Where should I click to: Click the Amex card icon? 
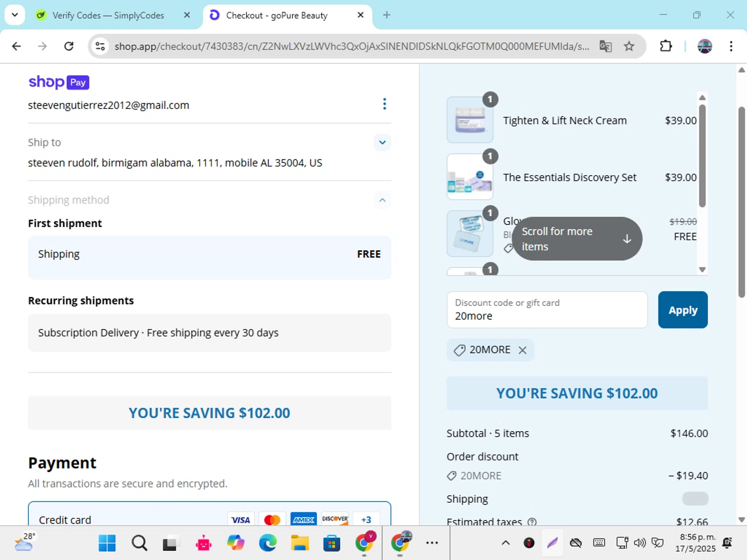point(303,519)
